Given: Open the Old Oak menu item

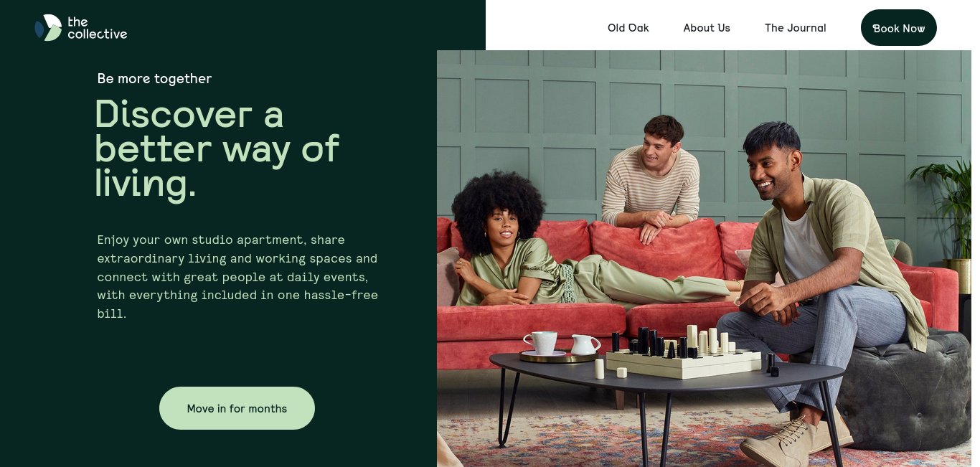Looking at the screenshot, I should [628, 28].
